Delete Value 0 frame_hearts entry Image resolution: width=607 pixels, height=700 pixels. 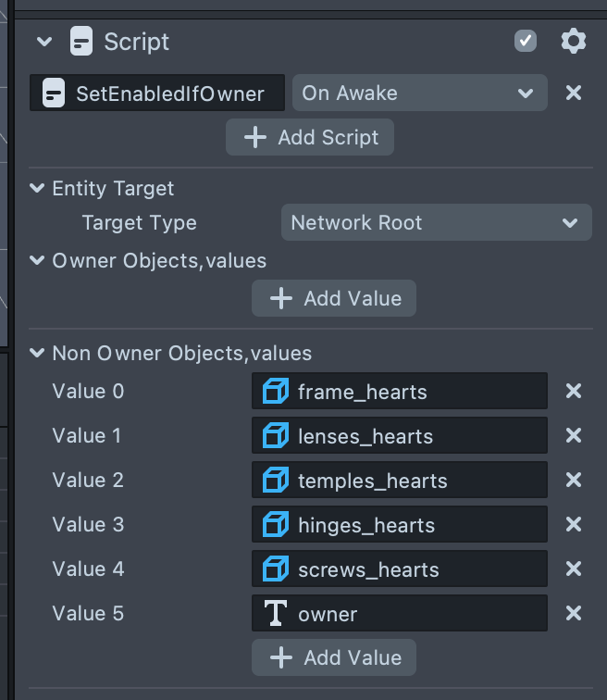click(574, 391)
